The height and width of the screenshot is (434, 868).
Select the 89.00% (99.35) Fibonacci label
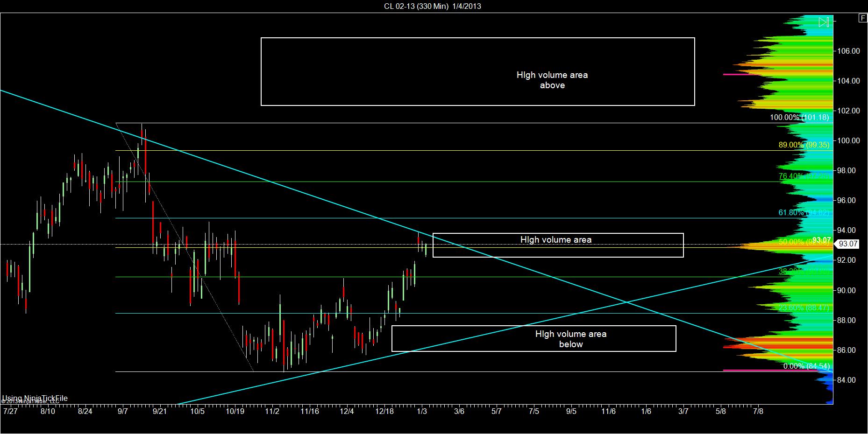coord(804,145)
